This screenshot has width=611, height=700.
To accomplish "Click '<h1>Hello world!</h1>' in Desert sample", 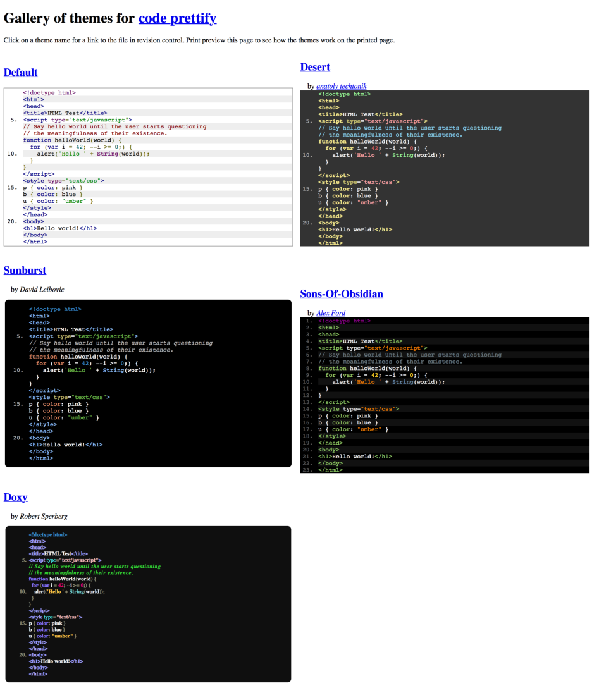I will coord(355,230).
